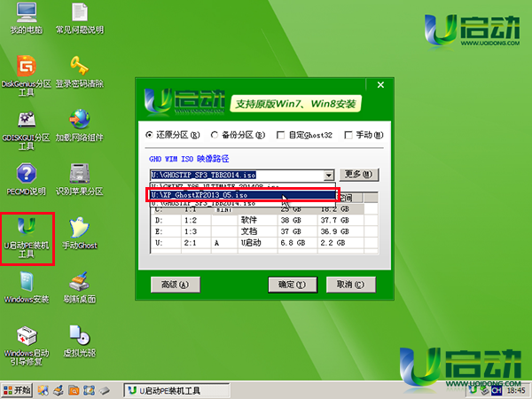Select the D: partition row
Viewport: 532px width, 399px height.
tap(264, 220)
